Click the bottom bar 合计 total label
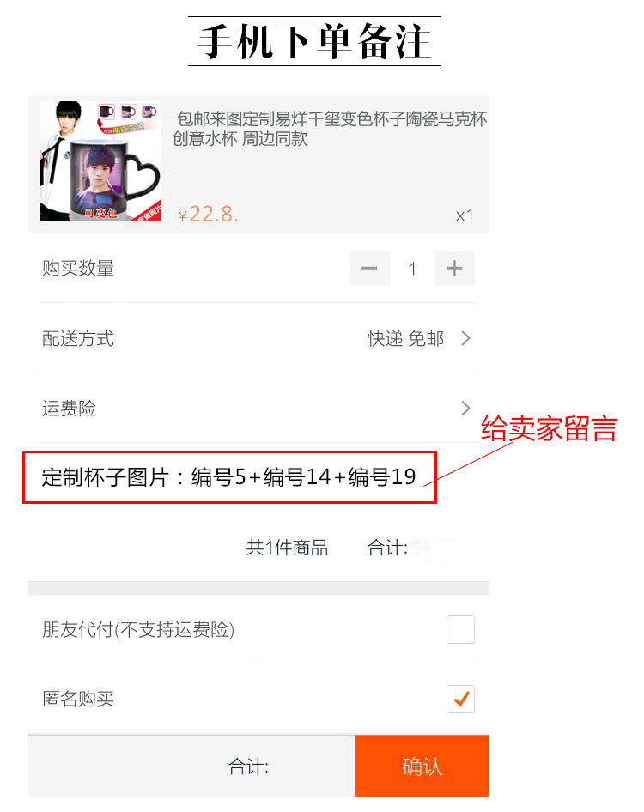The height and width of the screenshot is (812, 644). 249,767
